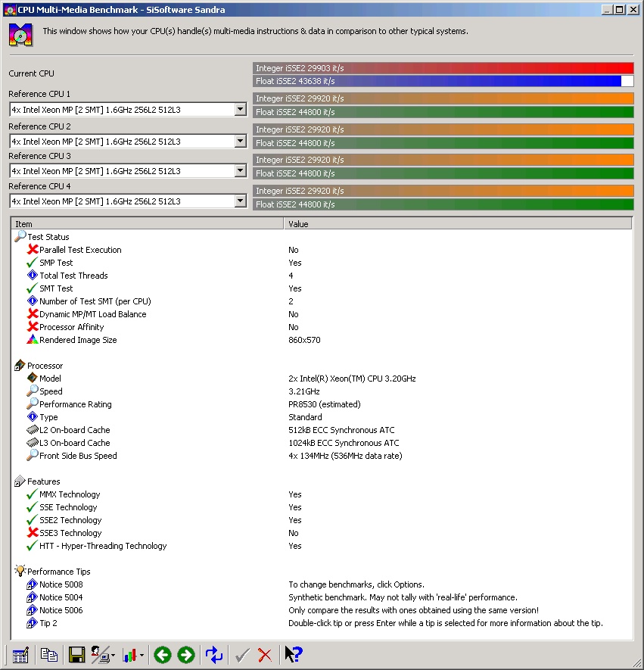644x670 pixels.
Task: Click the Value column header
Action: coord(458,223)
